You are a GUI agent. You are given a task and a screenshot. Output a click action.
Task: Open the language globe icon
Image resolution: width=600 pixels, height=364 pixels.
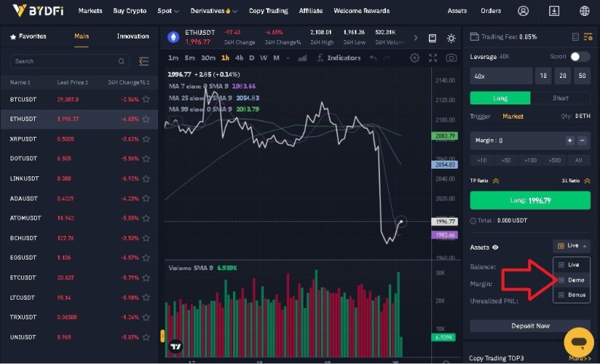point(584,11)
